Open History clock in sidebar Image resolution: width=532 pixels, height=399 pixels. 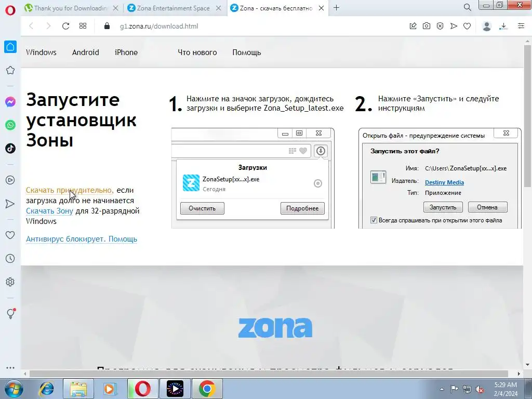10,259
